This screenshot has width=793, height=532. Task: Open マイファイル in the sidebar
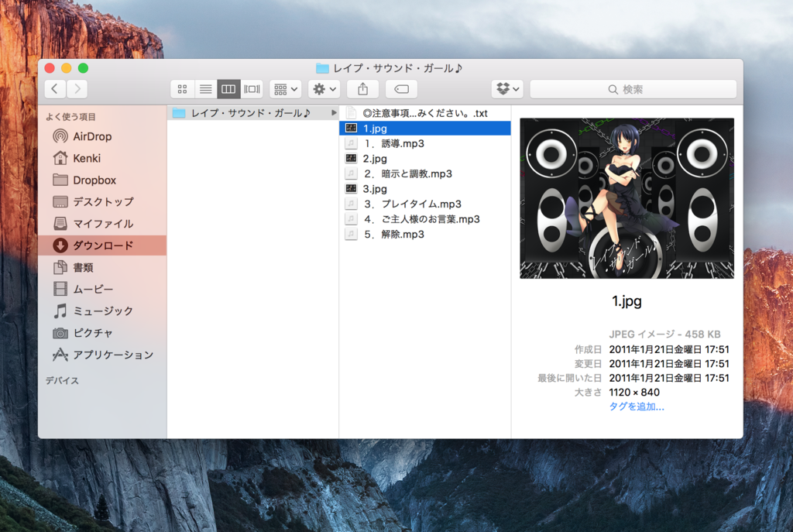[101, 224]
